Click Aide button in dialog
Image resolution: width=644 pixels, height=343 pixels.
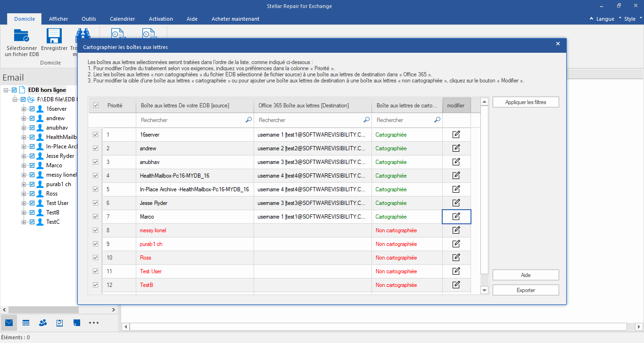click(526, 275)
